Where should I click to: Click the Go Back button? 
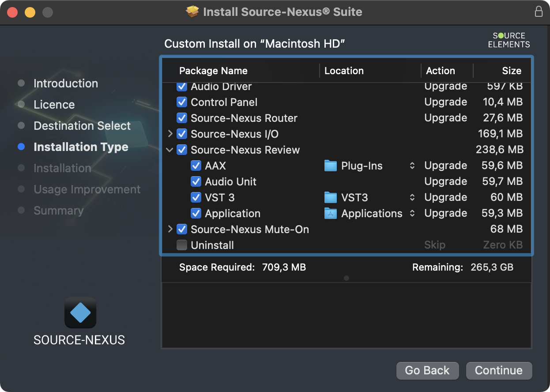tap(427, 371)
